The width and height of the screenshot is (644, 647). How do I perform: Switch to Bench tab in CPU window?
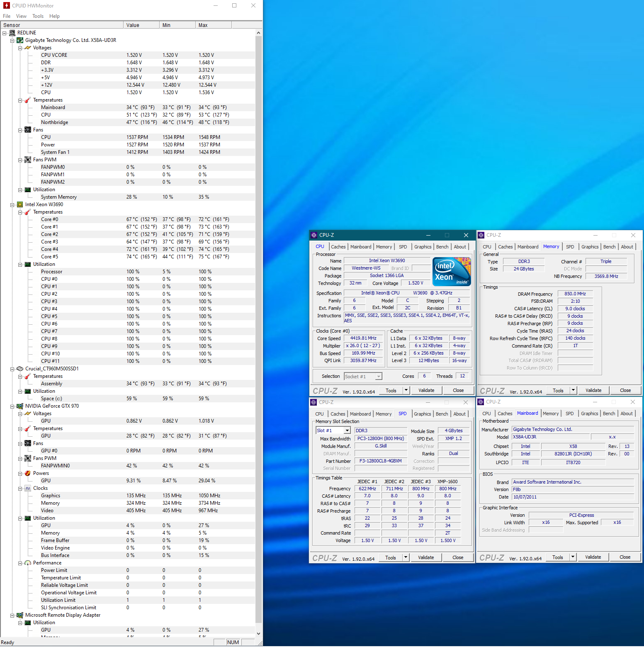[442, 247]
